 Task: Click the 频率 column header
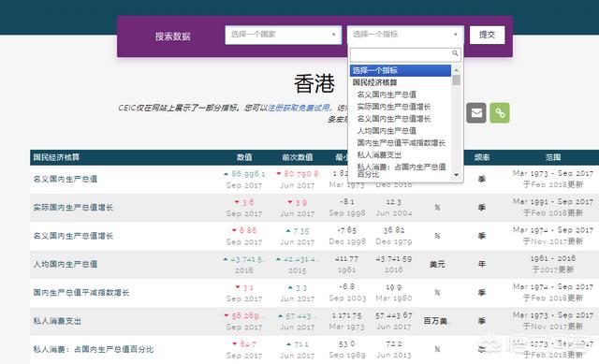pyautogui.click(x=482, y=157)
